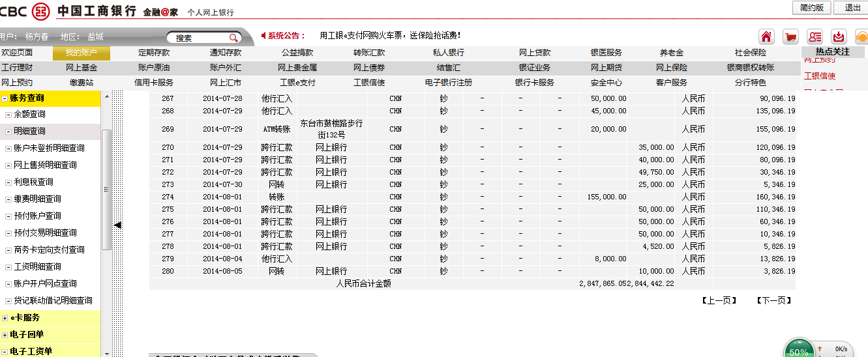This screenshot has height=357, width=868.
Task: Open the inbox download envelope icon
Action: (x=839, y=36)
